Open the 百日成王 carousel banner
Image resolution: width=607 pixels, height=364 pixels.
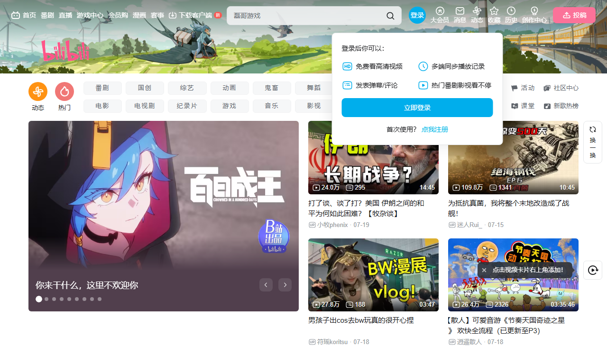click(x=164, y=216)
